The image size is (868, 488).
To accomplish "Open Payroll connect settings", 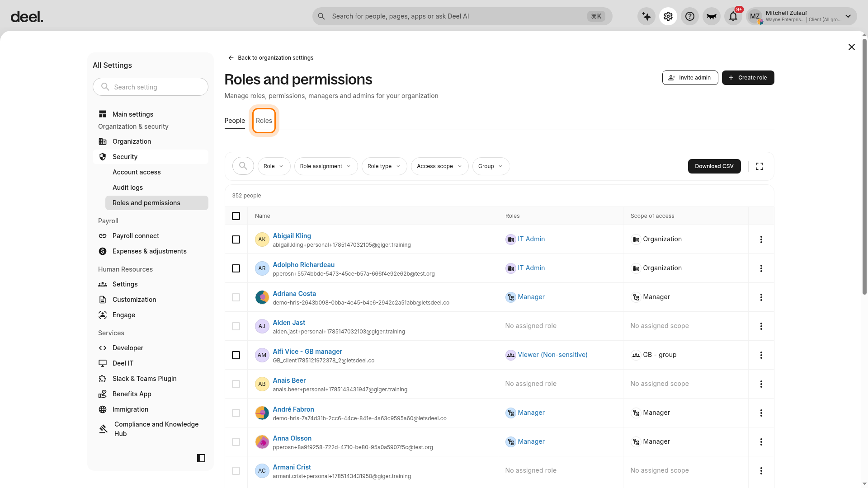I will click(151, 236).
